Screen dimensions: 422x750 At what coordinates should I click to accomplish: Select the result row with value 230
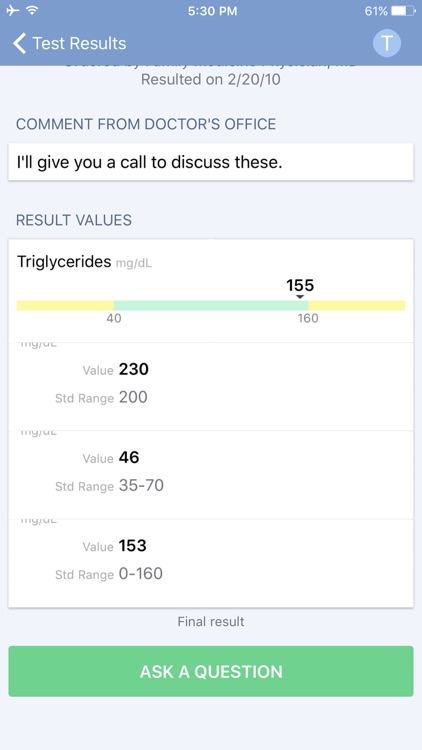coord(211,386)
